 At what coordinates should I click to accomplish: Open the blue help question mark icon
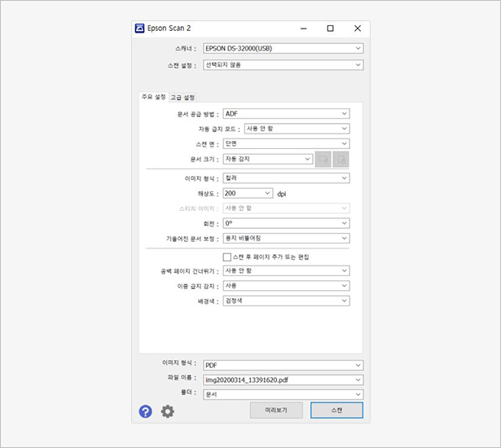[x=145, y=411]
